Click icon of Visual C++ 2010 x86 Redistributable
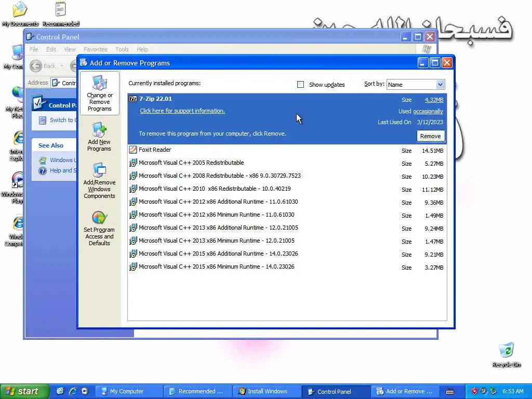 [x=133, y=189]
